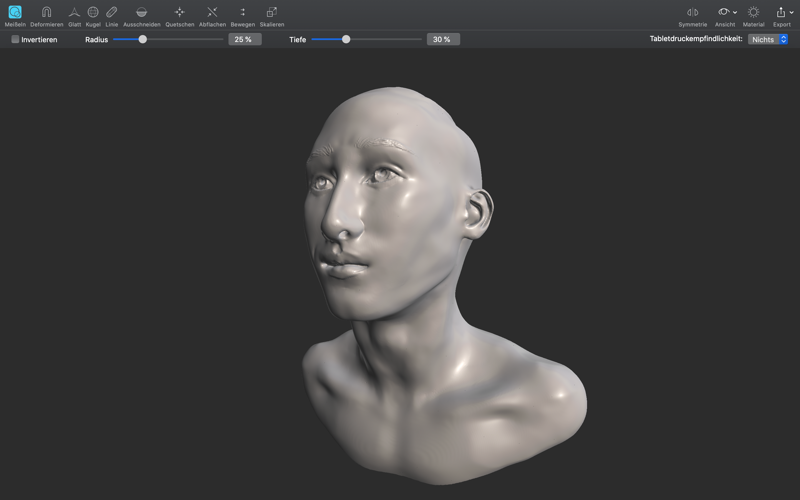This screenshot has width=800, height=500.
Task: Toggle Symmetrie mode on
Action: (x=692, y=13)
